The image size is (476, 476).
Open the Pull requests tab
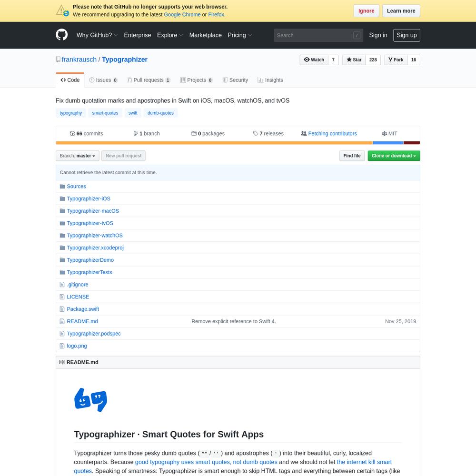click(x=149, y=80)
